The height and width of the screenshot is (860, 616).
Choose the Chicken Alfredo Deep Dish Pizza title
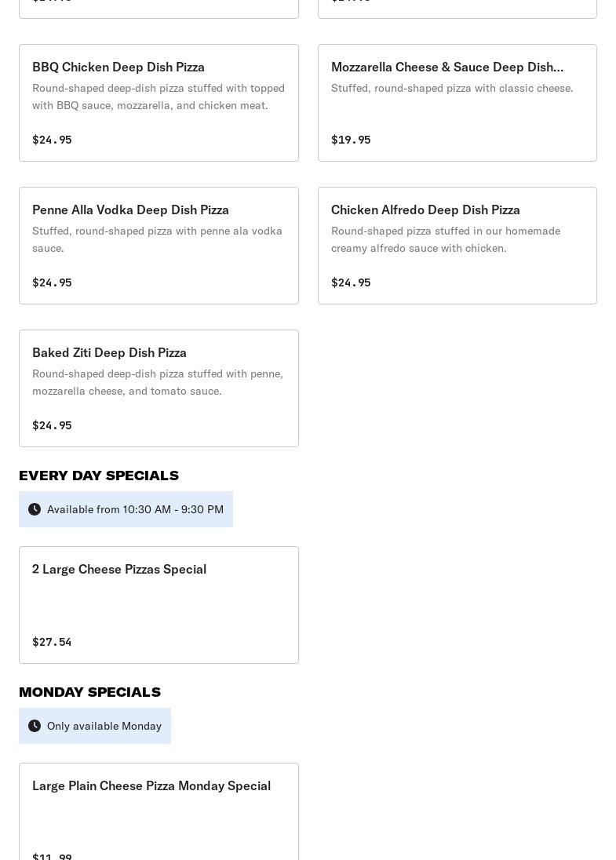click(425, 210)
